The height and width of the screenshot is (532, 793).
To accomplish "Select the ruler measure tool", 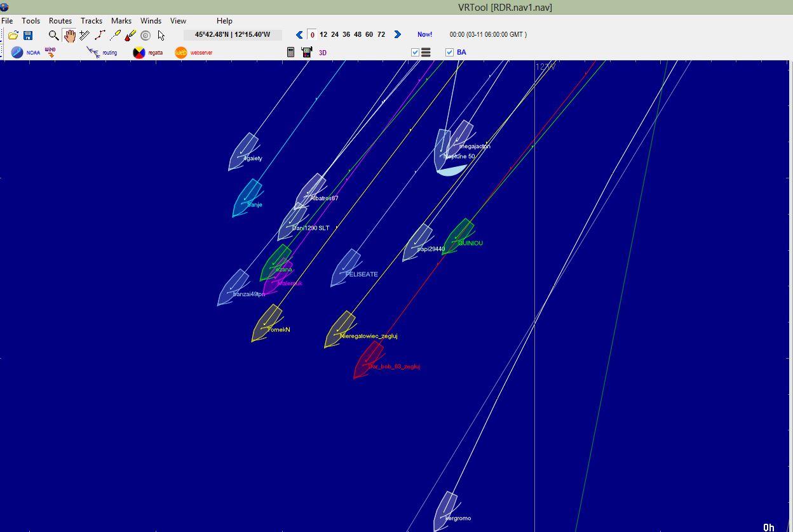I will 85,36.
